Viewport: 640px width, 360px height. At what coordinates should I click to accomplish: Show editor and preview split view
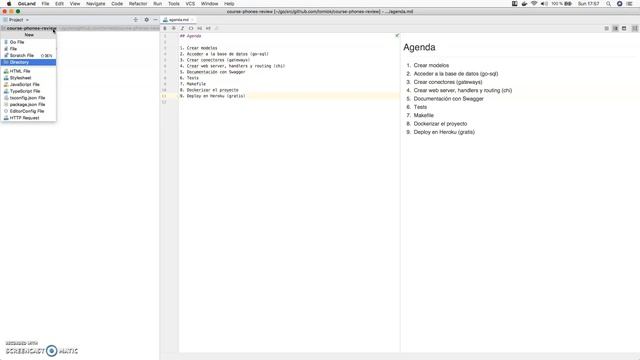615,29
